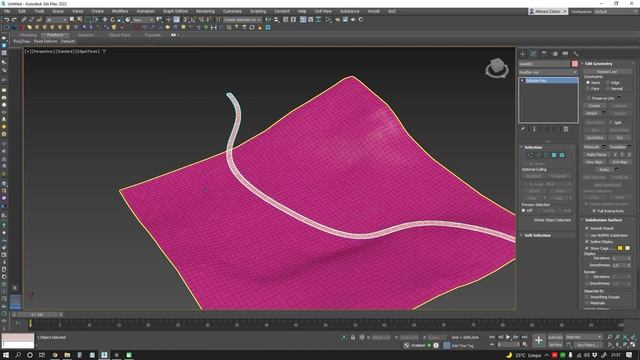Switch to the Hierarchy command panel tab
Viewport: 640px width, 360px height.
pos(544,54)
